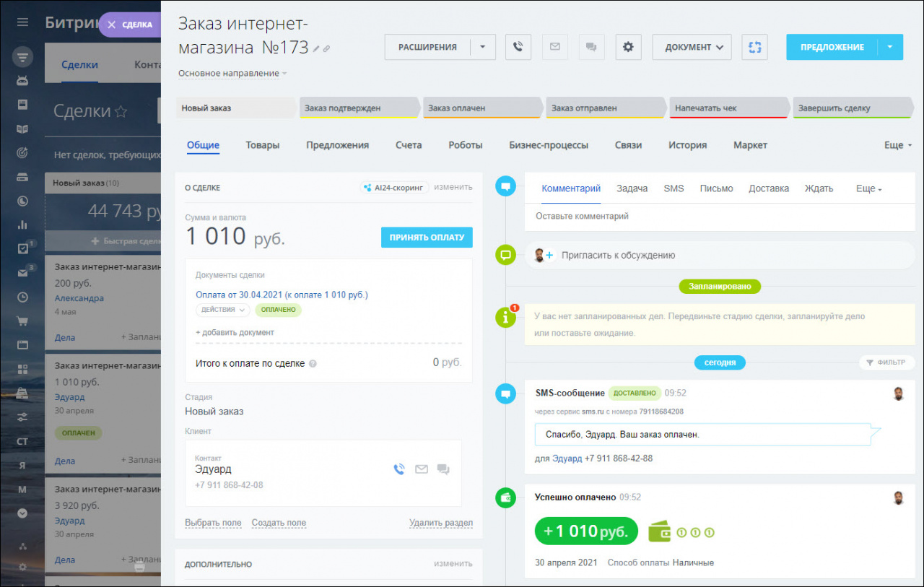The width and height of the screenshot is (924, 587).
Task: Open Бизнес-процессы tab
Action: click(x=549, y=145)
